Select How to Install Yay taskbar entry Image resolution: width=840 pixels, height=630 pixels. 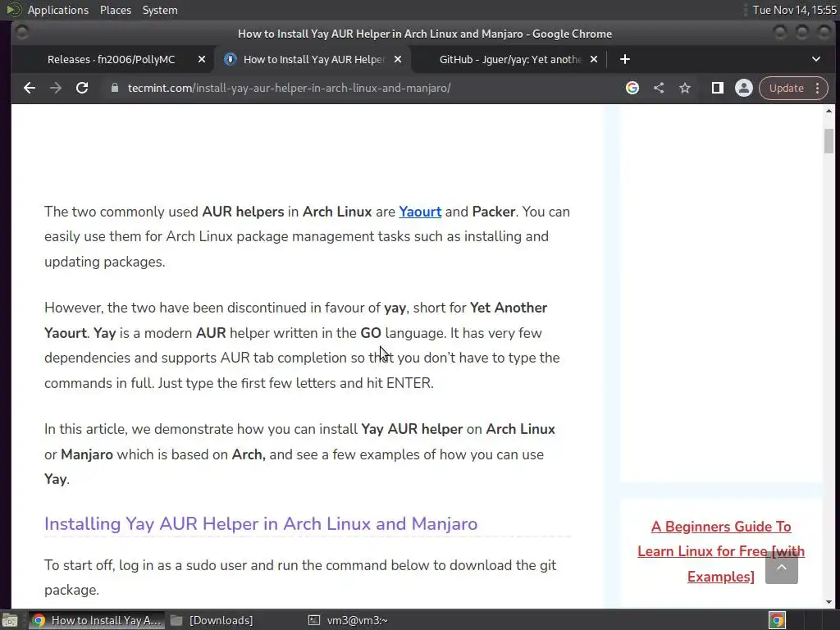(97, 620)
